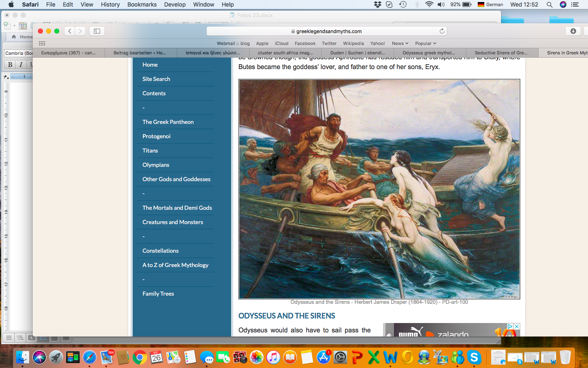Image resolution: width=588 pixels, height=368 pixels.
Task: Click the Odysseus and the Sirens painting
Action: click(379, 189)
